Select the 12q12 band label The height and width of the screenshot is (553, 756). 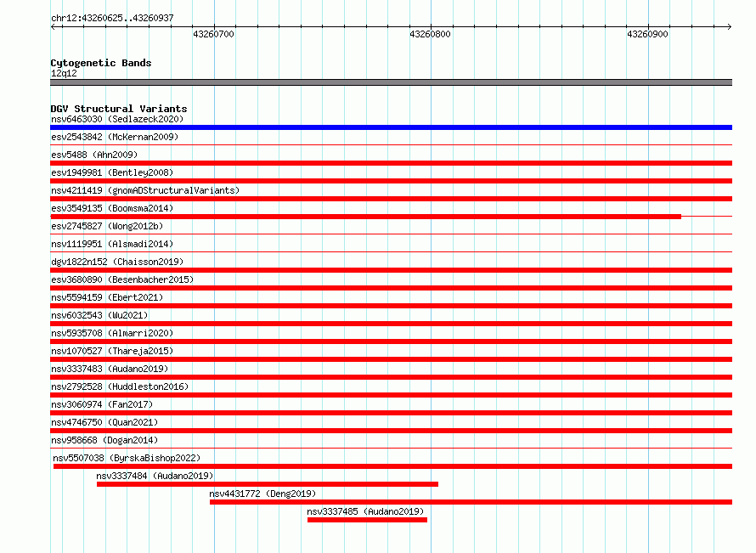pyautogui.click(x=64, y=73)
